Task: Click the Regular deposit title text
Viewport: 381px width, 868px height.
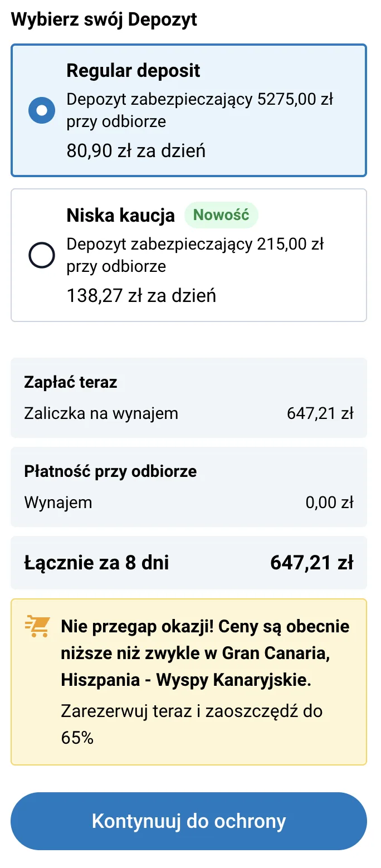Action: [133, 71]
